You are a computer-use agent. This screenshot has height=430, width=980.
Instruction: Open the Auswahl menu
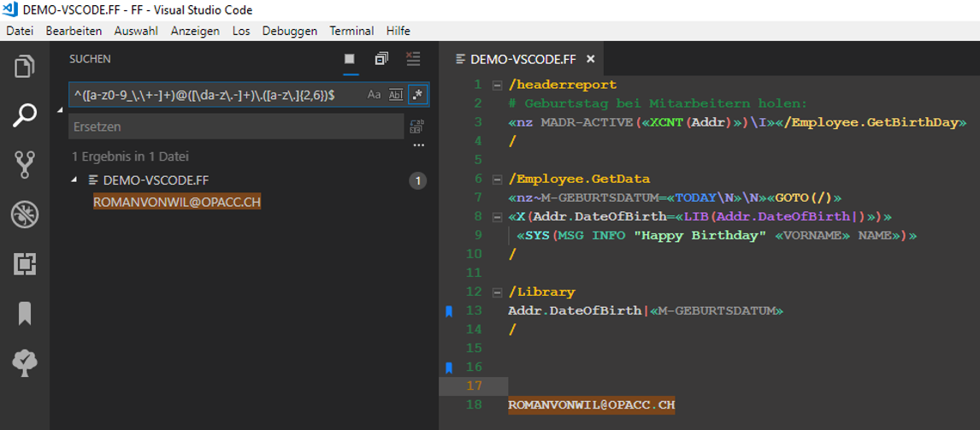coord(136,31)
